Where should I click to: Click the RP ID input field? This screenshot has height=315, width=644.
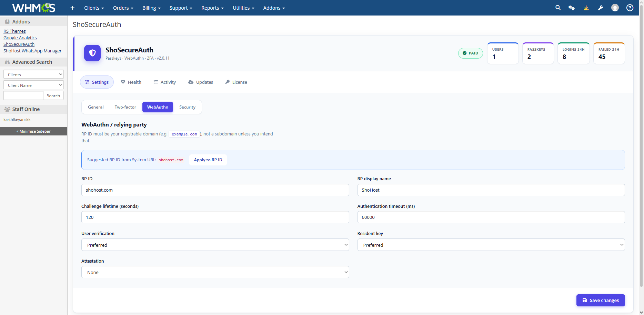pyautogui.click(x=215, y=190)
